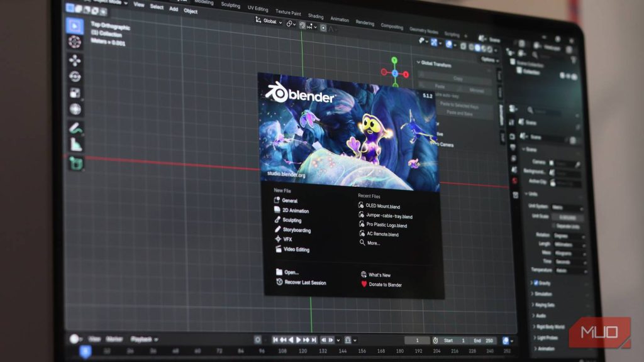Play the animation forward
644x362 pixels.
pyautogui.click(x=299, y=340)
